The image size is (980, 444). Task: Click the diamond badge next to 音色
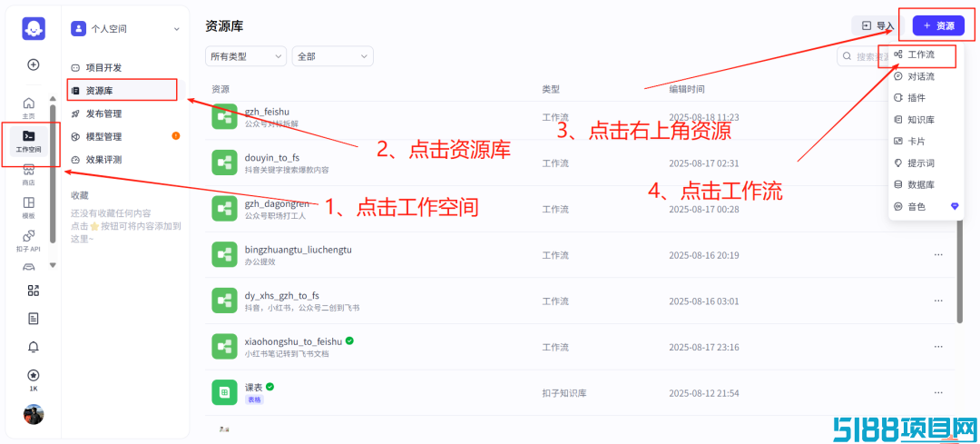coord(955,206)
